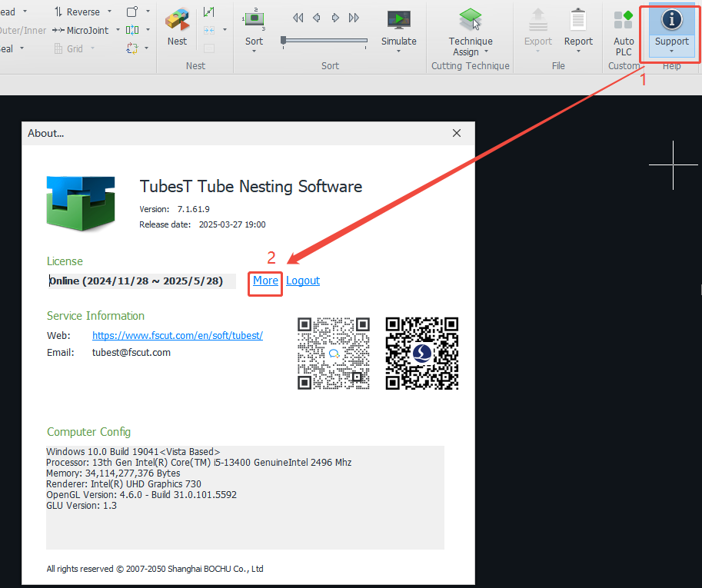Click the More license link
The height and width of the screenshot is (588, 702).
click(265, 281)
